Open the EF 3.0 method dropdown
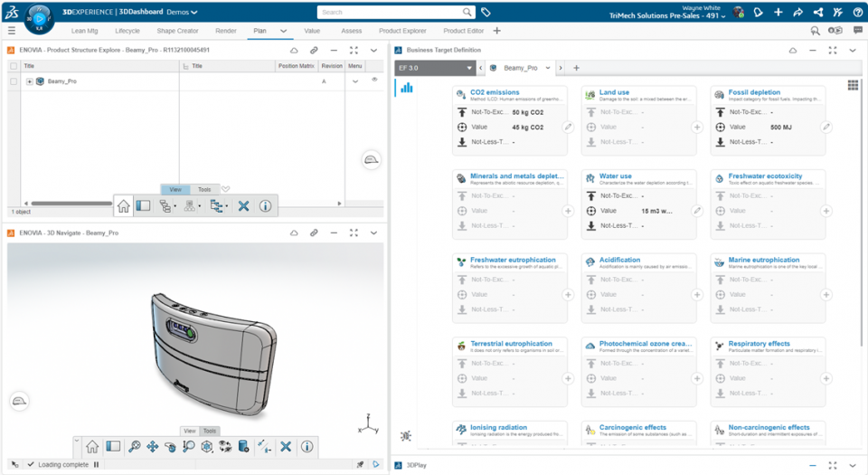This screenshot has width=868, height=475. (x=435, y=68)
